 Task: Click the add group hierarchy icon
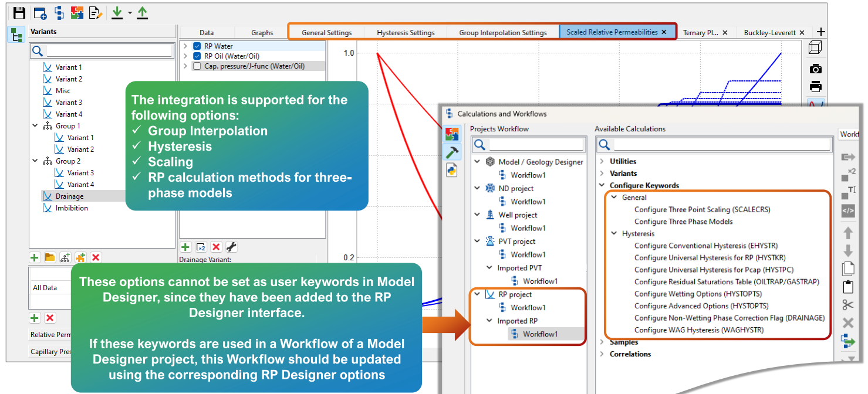(65, 257)
